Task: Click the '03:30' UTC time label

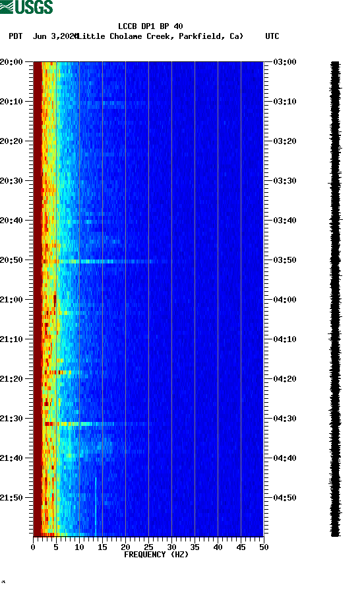Action: pos(285,181)
